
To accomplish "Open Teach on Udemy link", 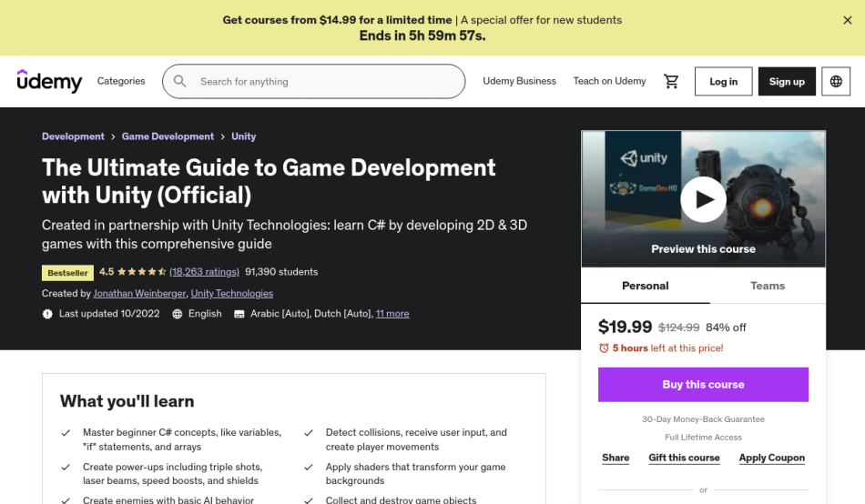I will 609,81.
